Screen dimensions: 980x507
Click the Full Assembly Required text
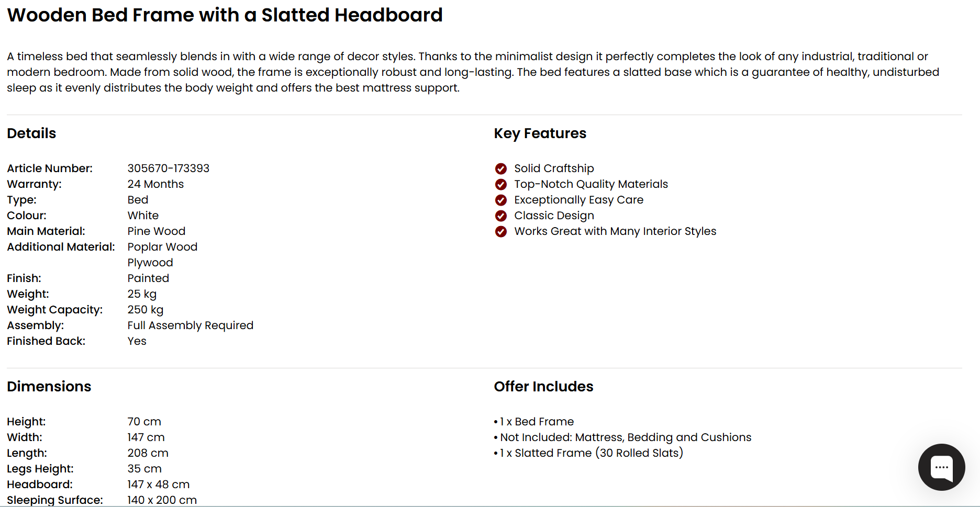pyautogui.click(x=190, y=325)
